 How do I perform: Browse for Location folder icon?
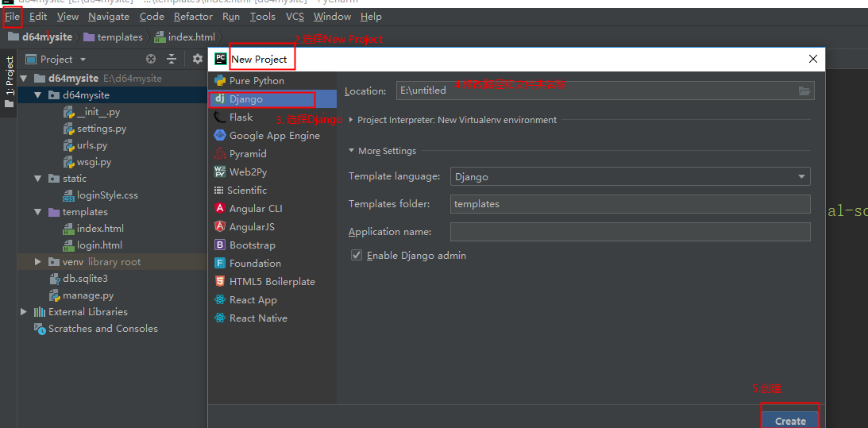[804, 91]
